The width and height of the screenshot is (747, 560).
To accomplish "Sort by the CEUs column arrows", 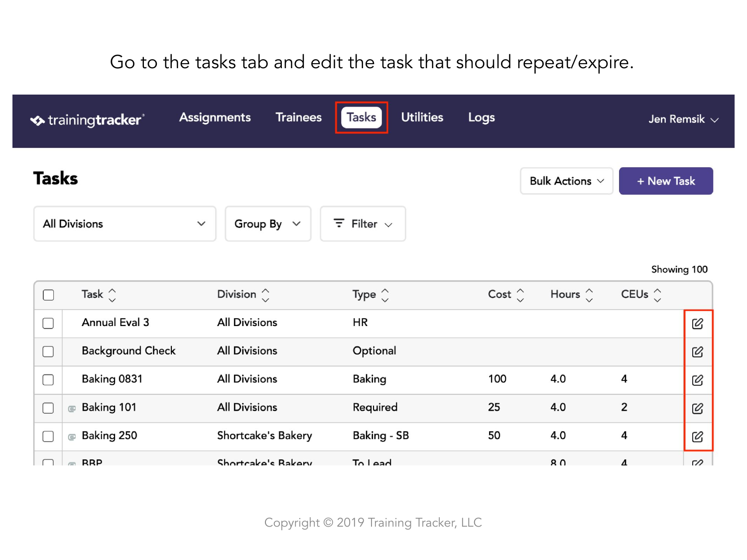I will click(x=657, y=295).
